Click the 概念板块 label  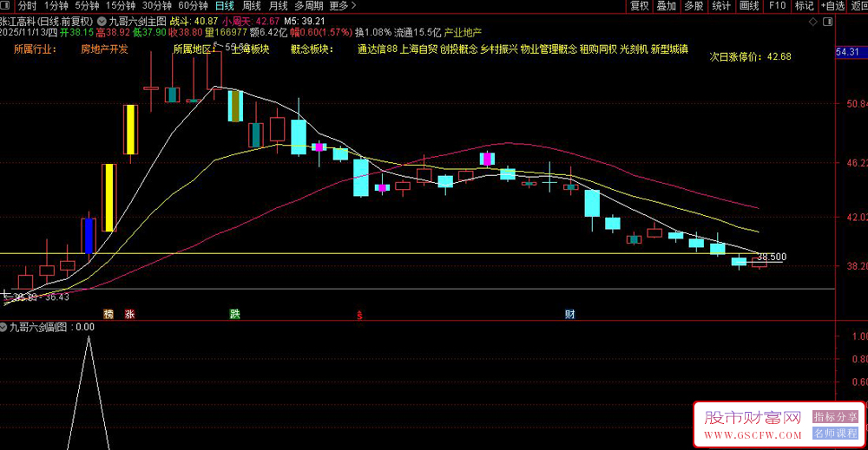pos(312,49)
